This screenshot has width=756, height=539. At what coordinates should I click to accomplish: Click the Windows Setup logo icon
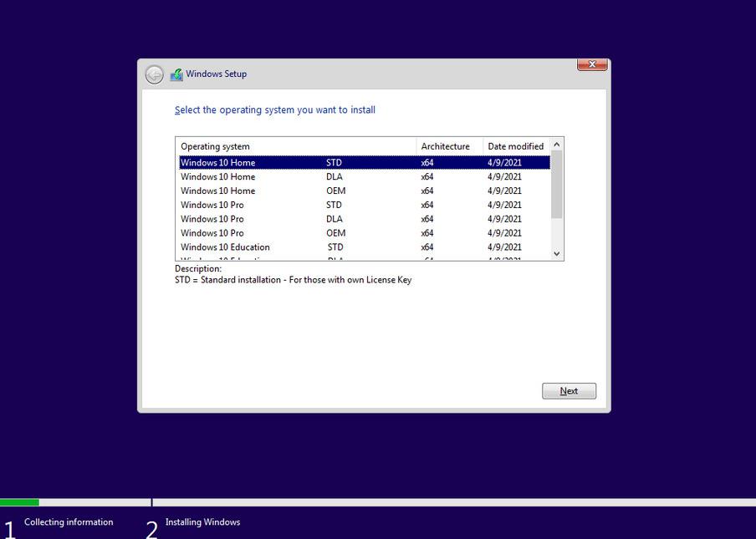point(176,74)
